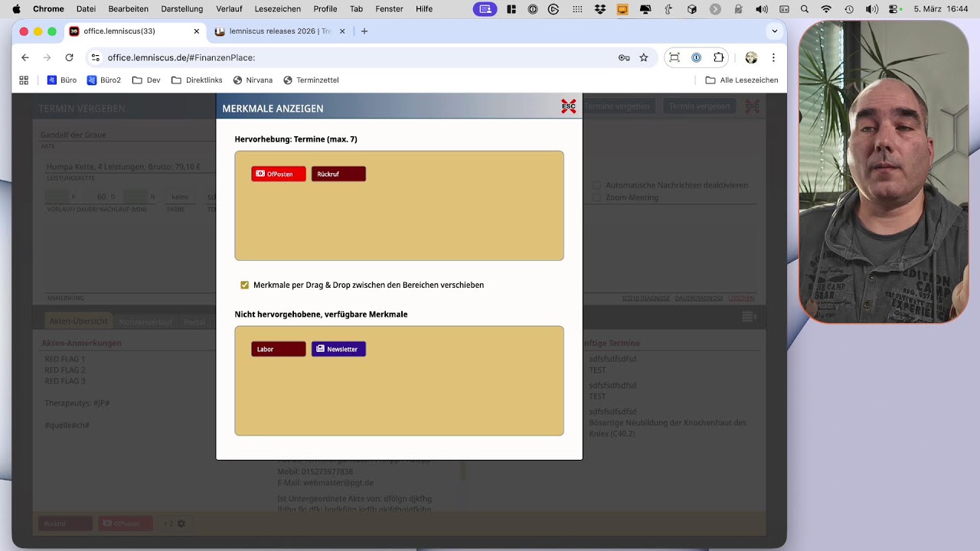
Task: Click the Bösartige Neubildung der Knochenhaut appointment text
Action: [667, 428]
